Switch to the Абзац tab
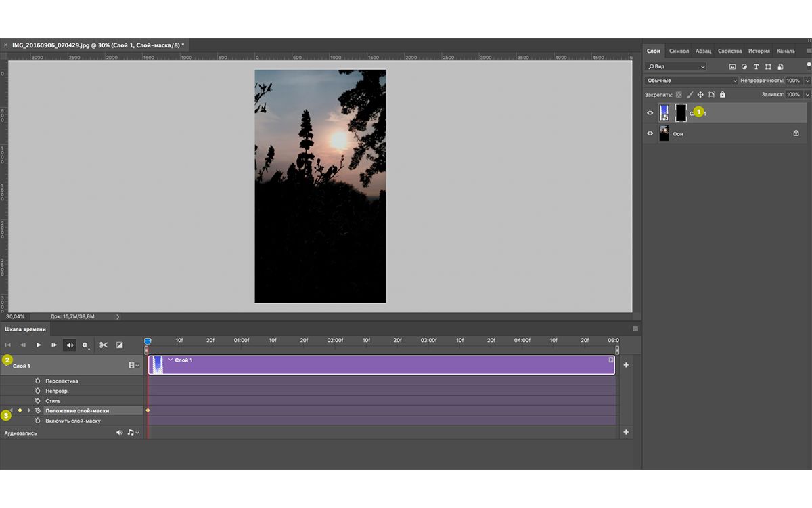812x508 pixels. pos(704,51)
